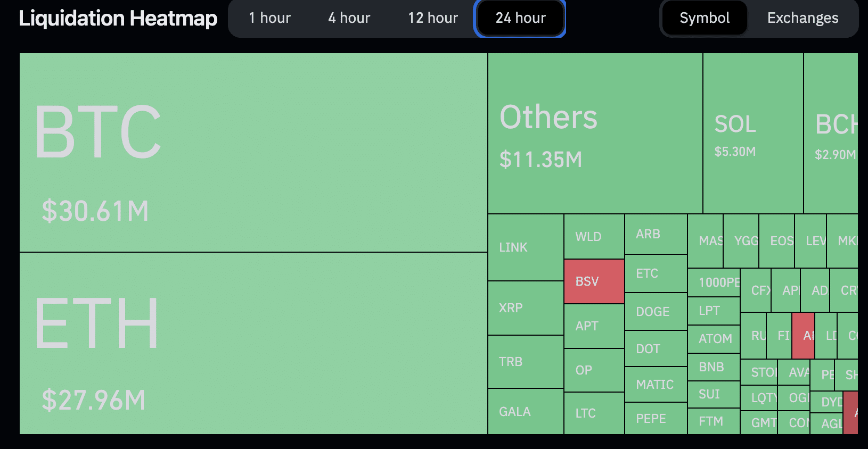Switch to the 4 hour timeframe
This screenshot has height=449, width=868.
(x=349, y=18)
